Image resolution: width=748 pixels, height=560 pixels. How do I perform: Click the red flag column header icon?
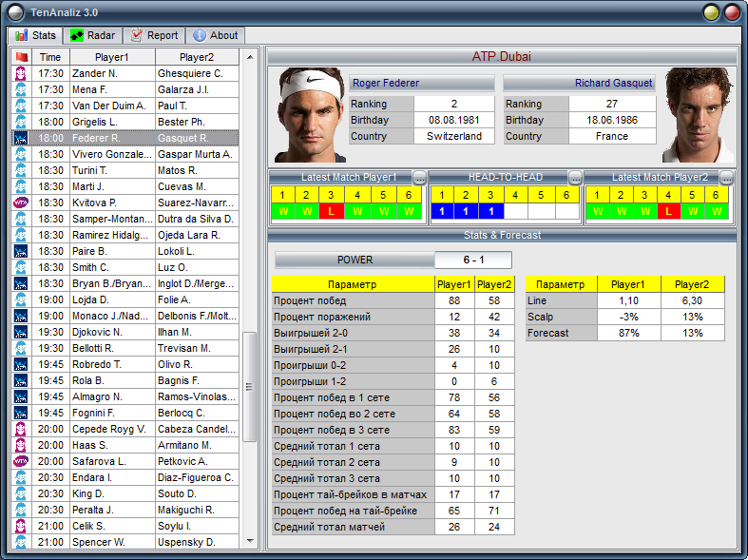21,57
